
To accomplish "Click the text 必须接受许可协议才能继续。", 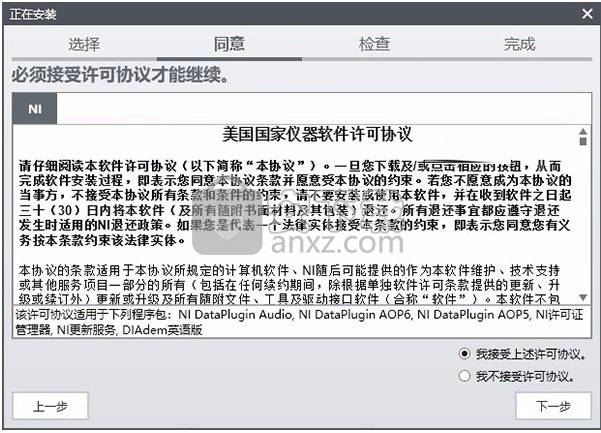I will pyautogui.click(x=120, y=75).
